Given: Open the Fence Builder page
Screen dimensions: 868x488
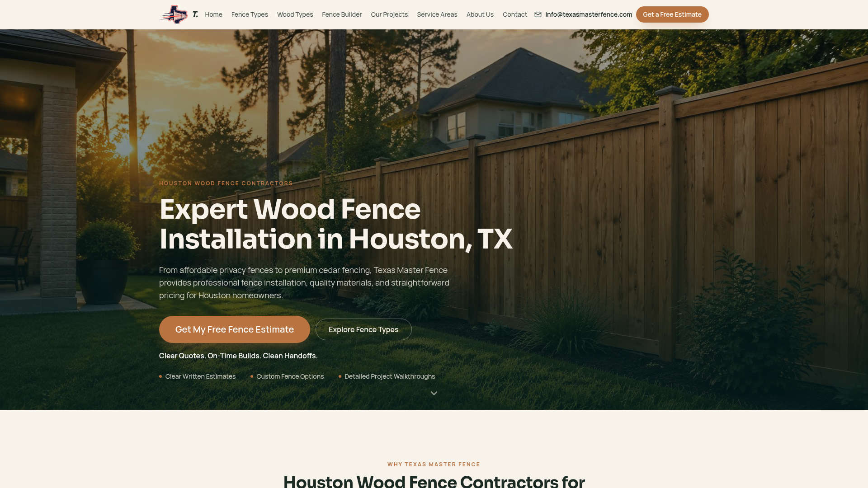Looking at the screenshot, I should pyautogui.click(x=342, y=14).
